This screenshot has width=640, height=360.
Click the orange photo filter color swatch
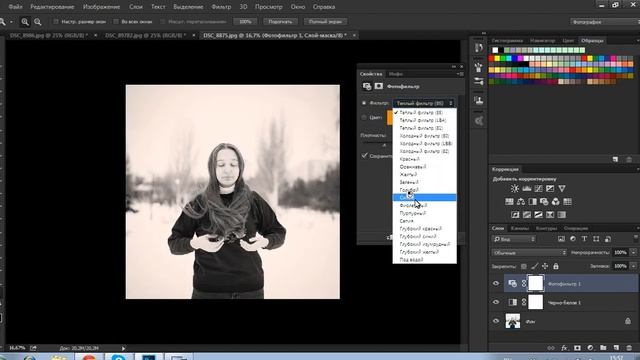click(x=389, y=118)
